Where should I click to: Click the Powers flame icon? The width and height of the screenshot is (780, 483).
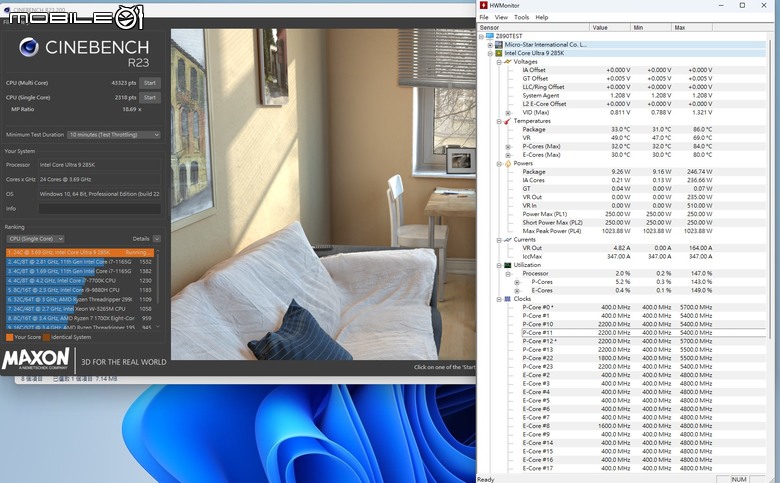pos(507,163)
